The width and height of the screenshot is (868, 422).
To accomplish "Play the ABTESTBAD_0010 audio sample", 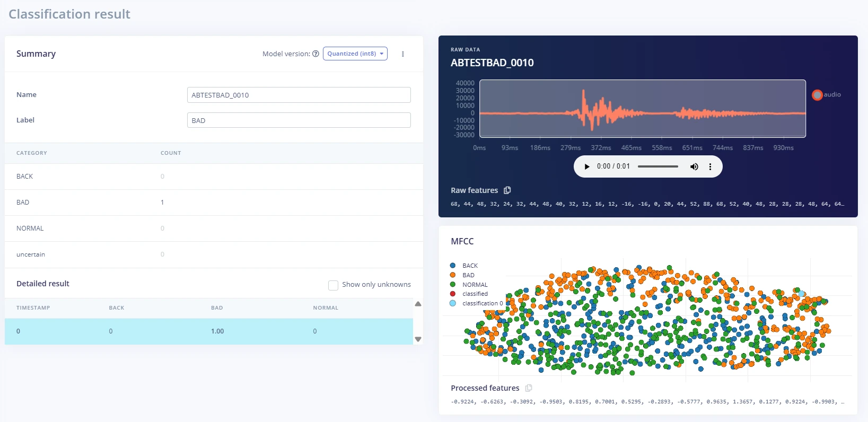I will point(586,166).
